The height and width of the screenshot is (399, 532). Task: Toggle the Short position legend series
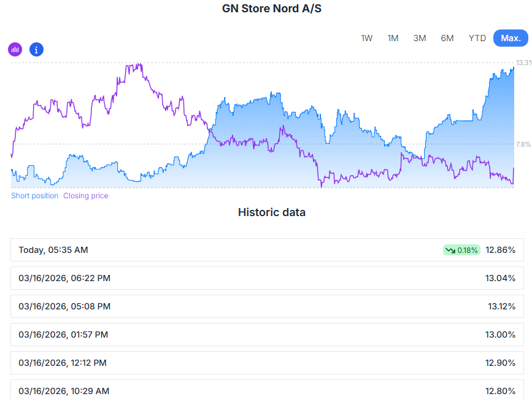[x=34, y=196]
